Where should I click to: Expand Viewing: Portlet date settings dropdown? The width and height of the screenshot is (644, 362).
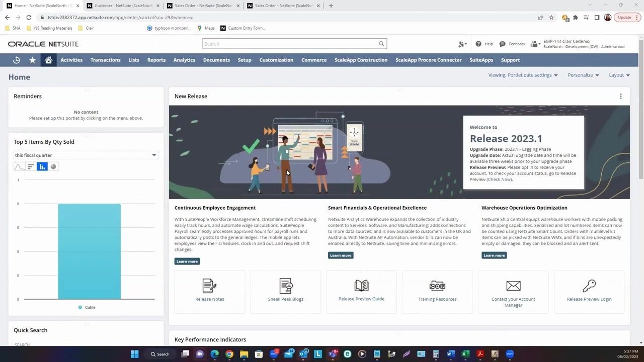tap(523, 75)
